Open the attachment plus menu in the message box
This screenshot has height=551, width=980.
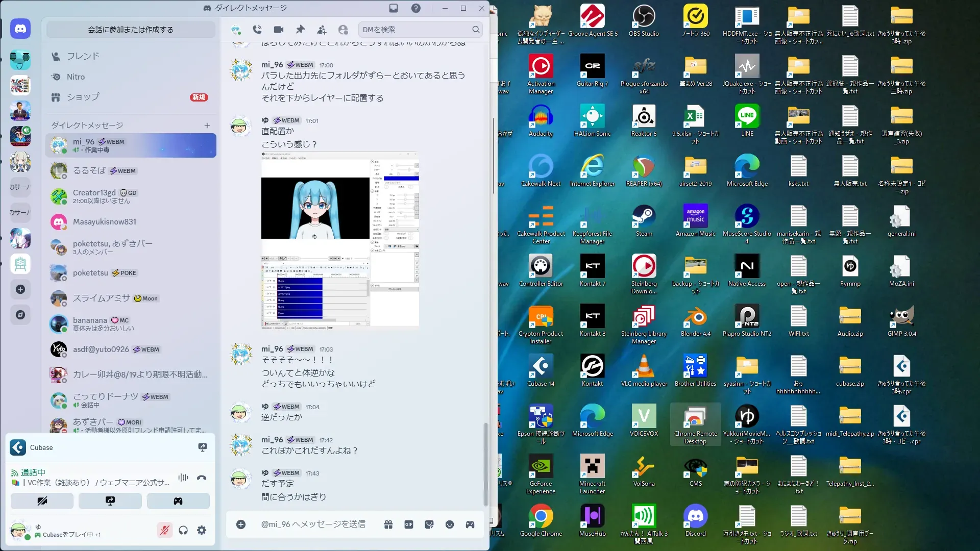click(241, 524)
